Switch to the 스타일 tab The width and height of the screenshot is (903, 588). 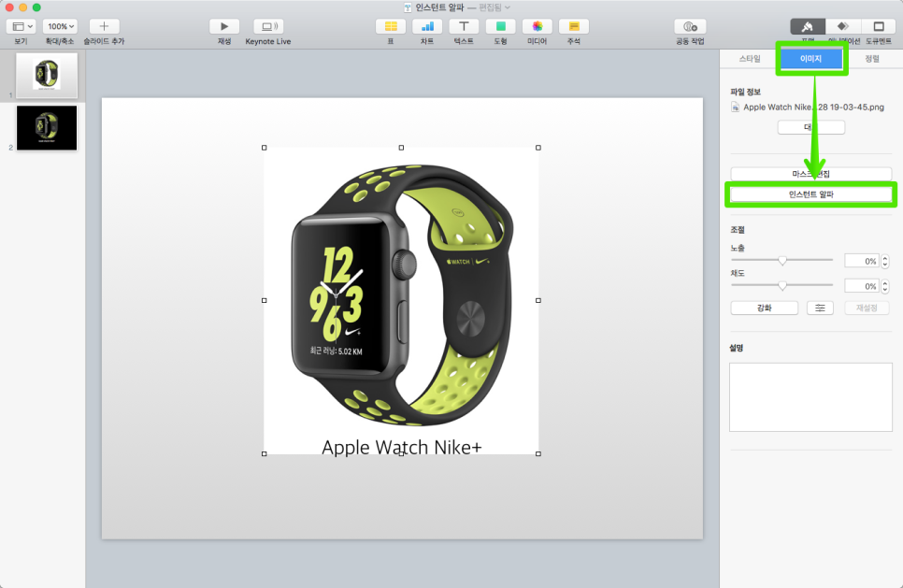click(750, 59)
